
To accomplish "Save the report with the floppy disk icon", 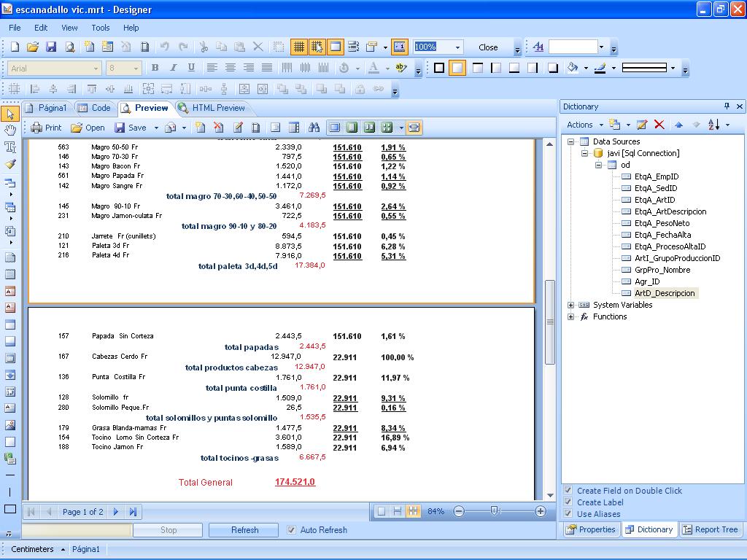I will (51, 47).
